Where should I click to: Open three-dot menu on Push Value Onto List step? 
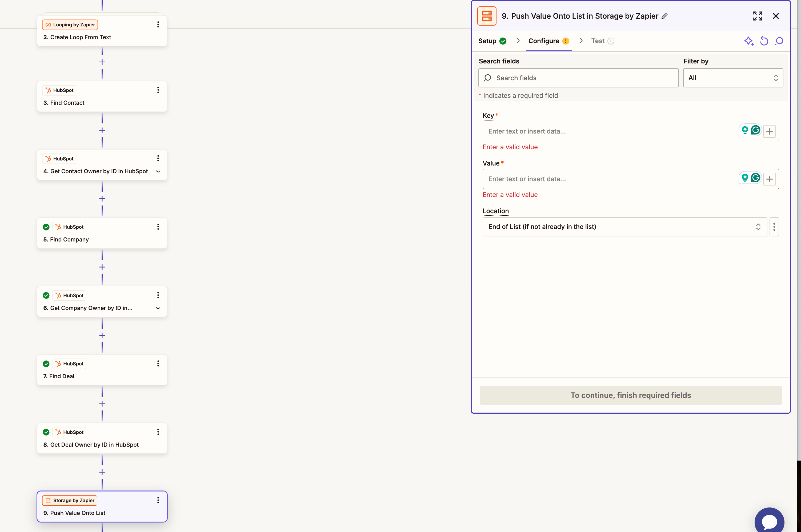(158, 500)
